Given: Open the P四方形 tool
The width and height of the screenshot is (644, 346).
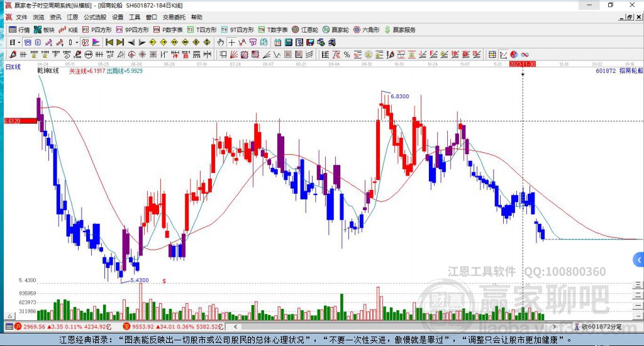Looking at the screenshot, I should tap(97, 30).
